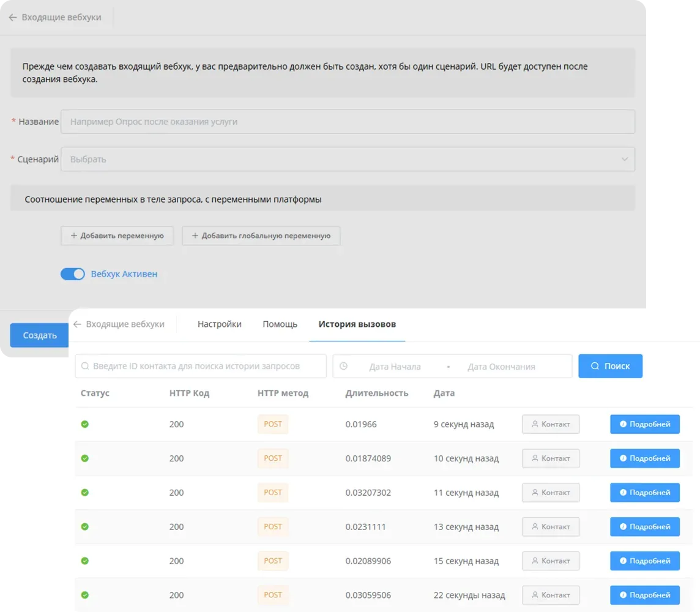Click the blue Поиск button
The image size is (700, 612).
(610, 366)
